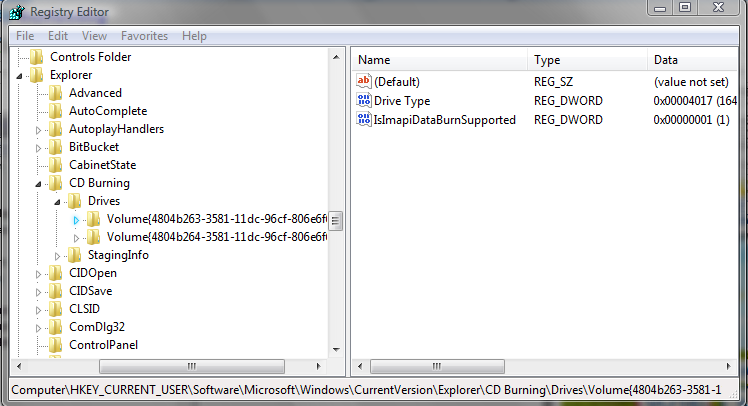The width and height of the screenshot is (748, 406).
Task: Expand the ComDlg32 key
Action: [38, 328]
